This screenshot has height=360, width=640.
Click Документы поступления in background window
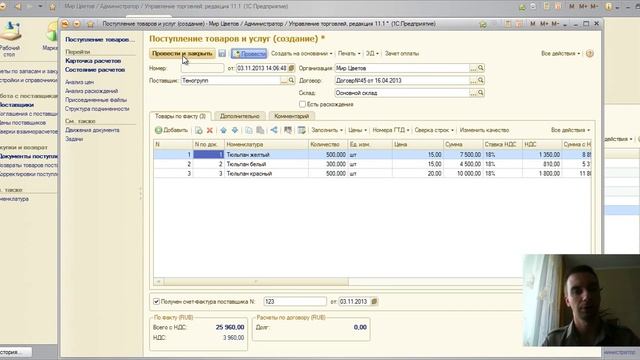(29, 156)
